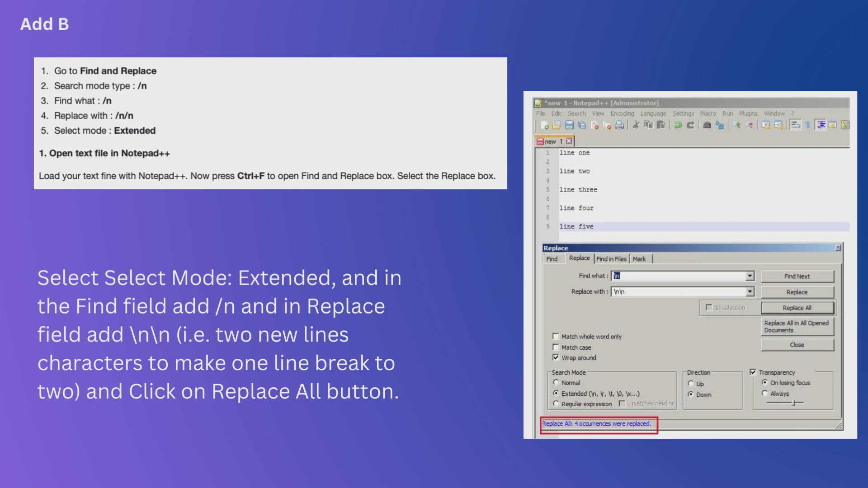This screenshot has width=868, height=488.
Task: Click the Open file folder icon
Action: click(557, 125)
